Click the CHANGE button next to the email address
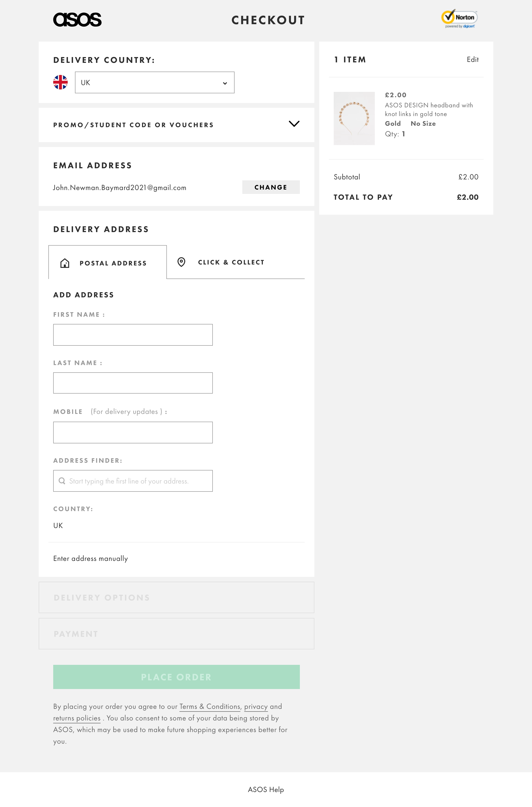532x807 pixels. (271, 187)
